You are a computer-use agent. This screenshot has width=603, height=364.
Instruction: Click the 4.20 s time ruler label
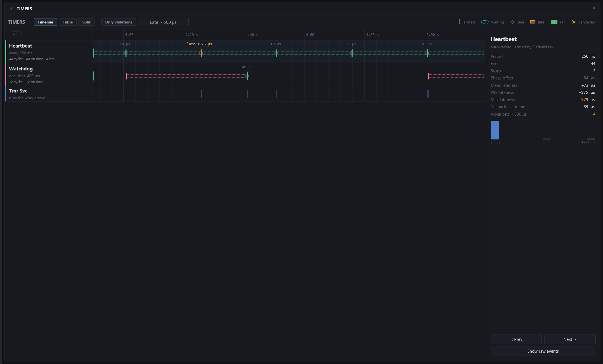pos(191,35)
